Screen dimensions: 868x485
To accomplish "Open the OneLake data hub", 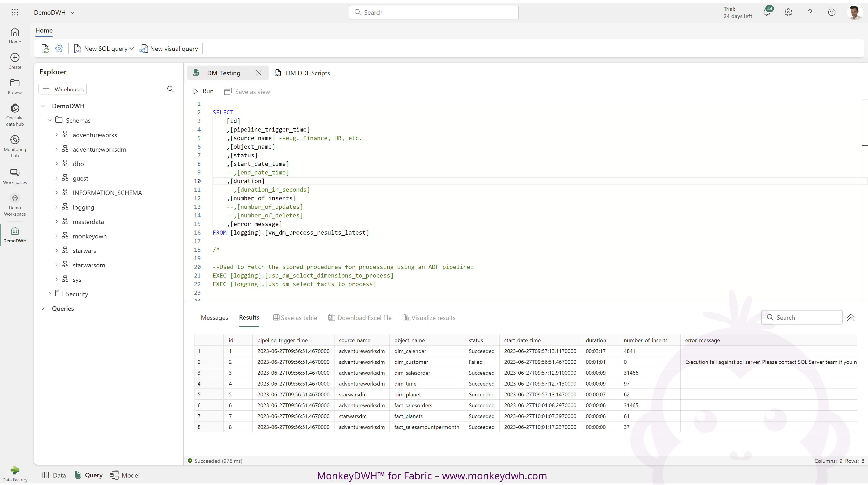I will coord(15,115).
